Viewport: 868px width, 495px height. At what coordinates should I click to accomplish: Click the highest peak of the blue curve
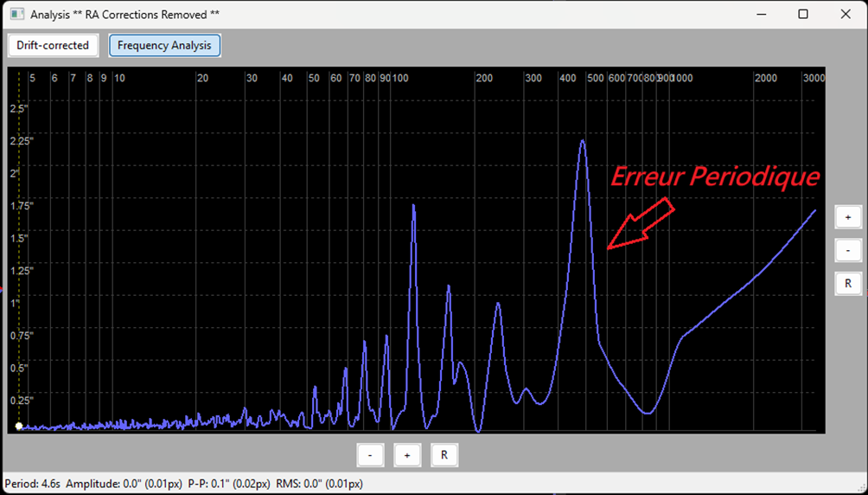click(x=583, y=142)
